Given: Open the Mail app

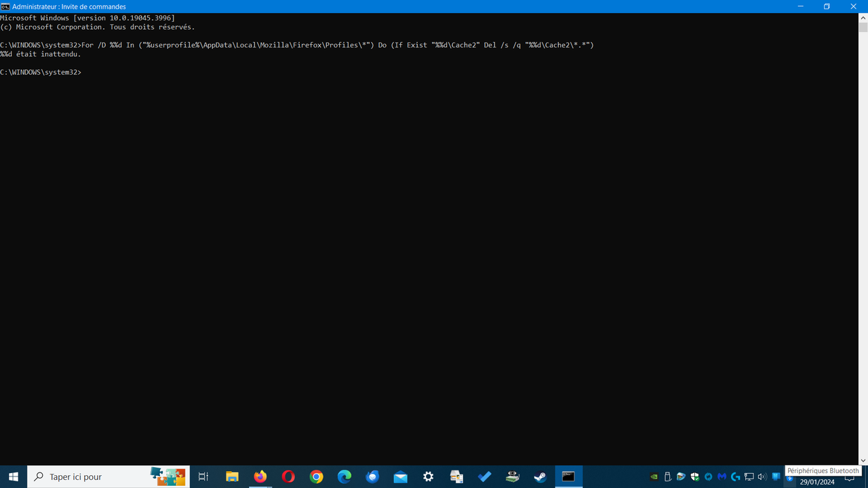Looking at the screenshot, I should tap(400, 476).
